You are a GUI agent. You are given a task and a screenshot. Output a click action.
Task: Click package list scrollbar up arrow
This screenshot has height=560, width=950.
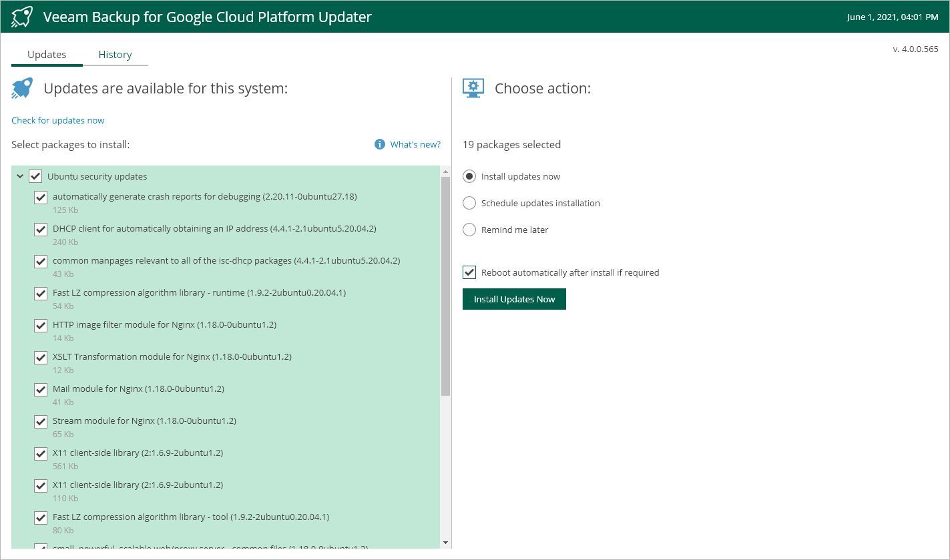tap(445, 172)
